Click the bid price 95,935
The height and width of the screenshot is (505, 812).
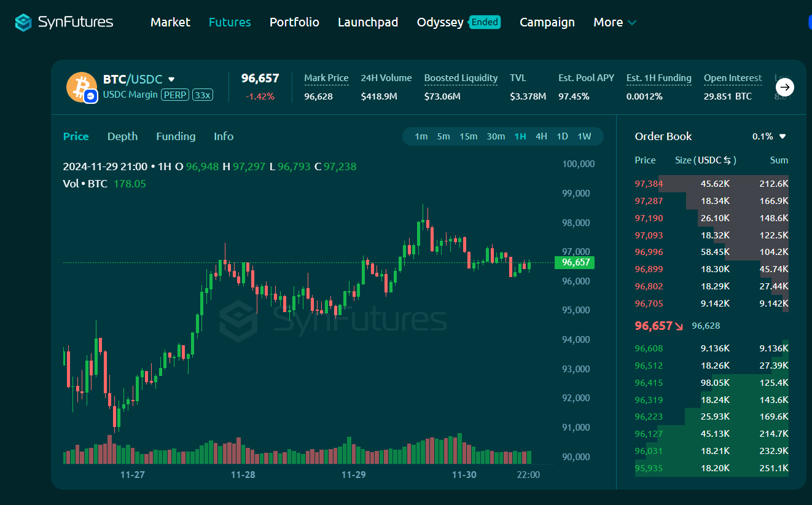pos(649,468)
